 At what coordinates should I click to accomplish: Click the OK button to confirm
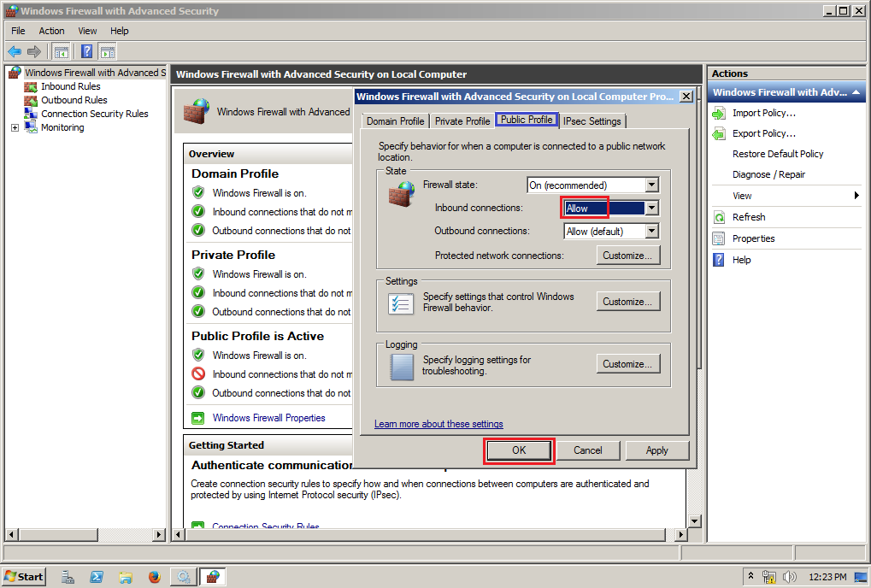click(x=518, y=450)
